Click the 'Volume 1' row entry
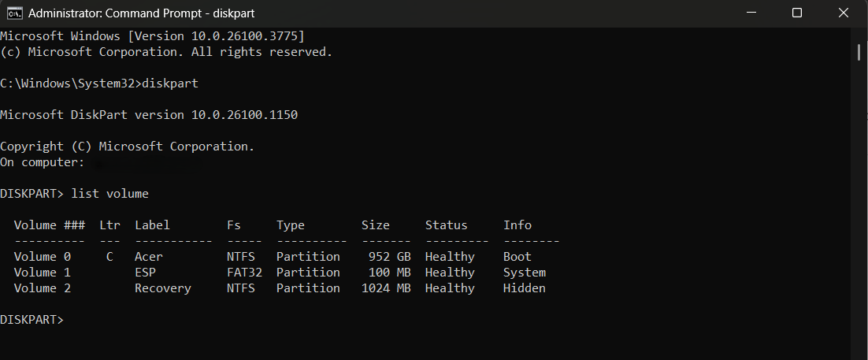This screenshot has height=360, width=868. pyautogui.click(x=35, y=273)
